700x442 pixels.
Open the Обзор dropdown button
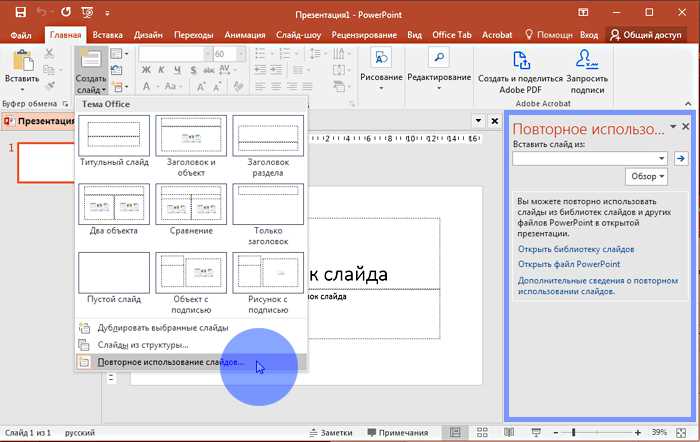(x=646, y=176)
